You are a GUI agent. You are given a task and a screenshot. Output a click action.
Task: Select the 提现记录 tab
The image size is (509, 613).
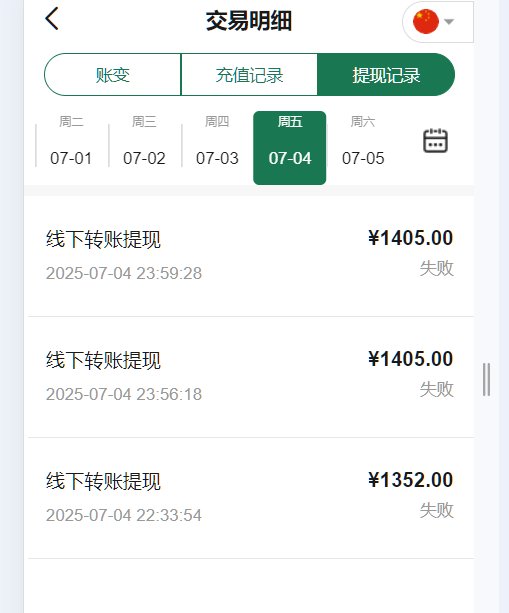coord(386,75)
